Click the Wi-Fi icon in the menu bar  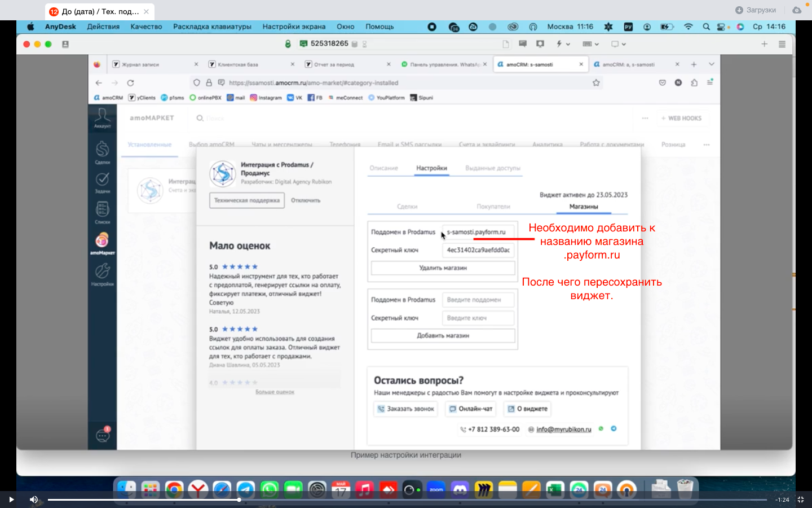(688, 27)
